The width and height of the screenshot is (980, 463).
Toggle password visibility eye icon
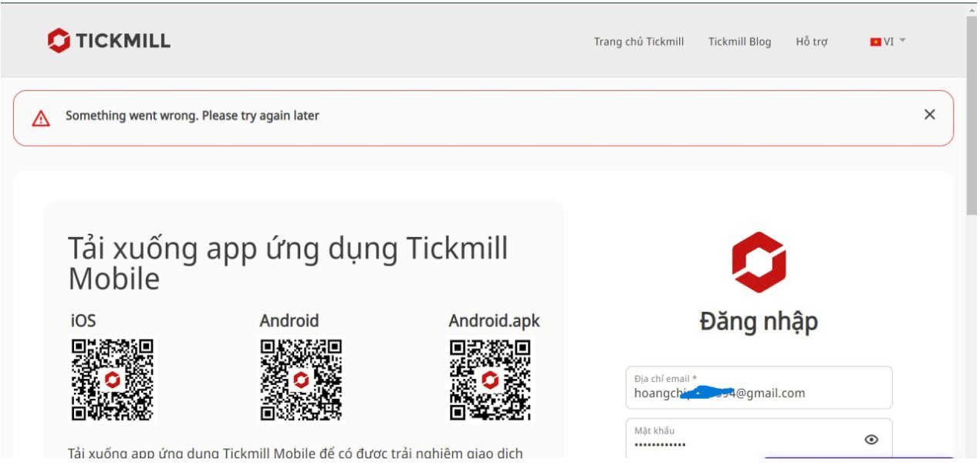pyautogui.click(x=871, y=440)
